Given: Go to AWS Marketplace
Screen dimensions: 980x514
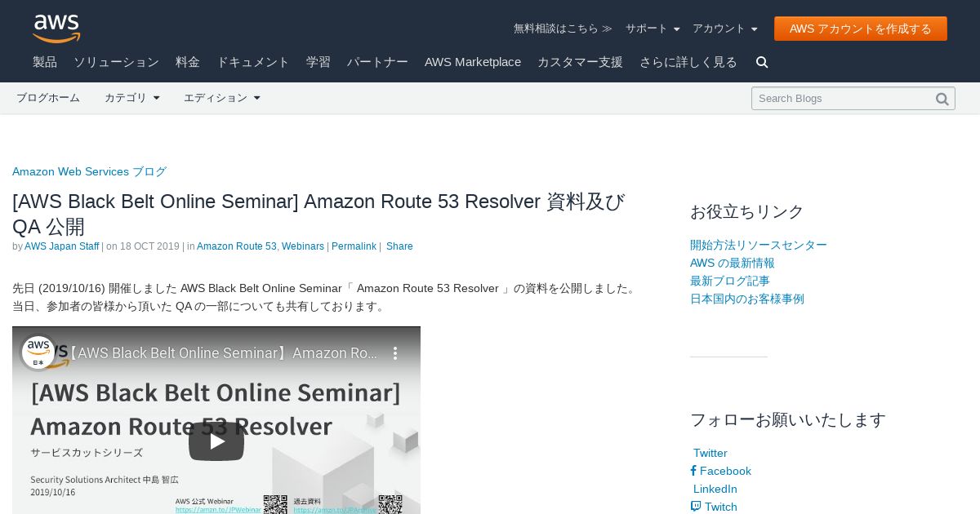Looking at the screenshot, I should tap(473, 62).
